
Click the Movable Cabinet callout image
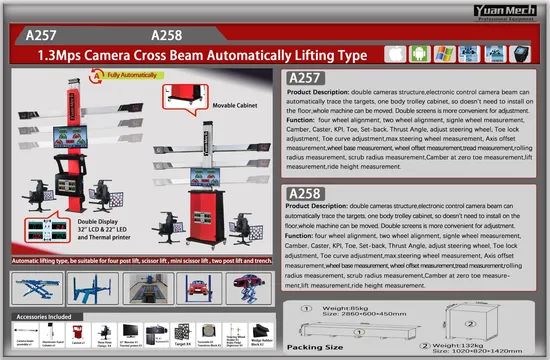pos(186,99)
